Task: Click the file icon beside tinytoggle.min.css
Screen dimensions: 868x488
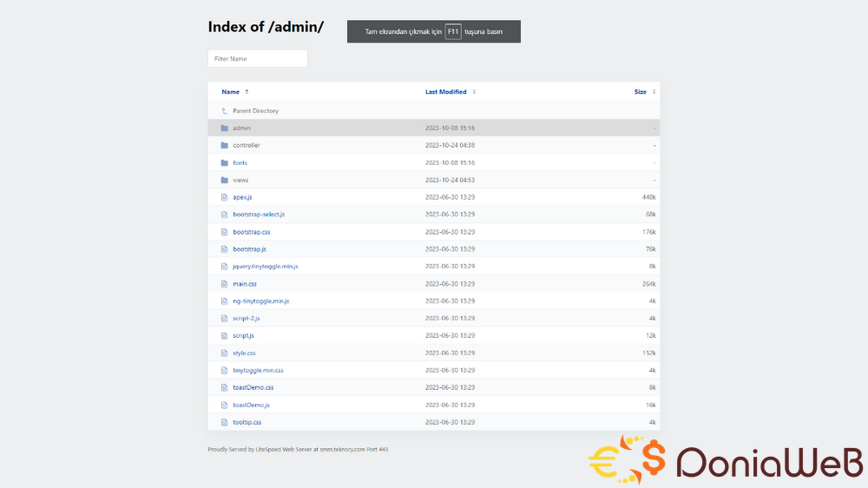Action: [224, 371]
